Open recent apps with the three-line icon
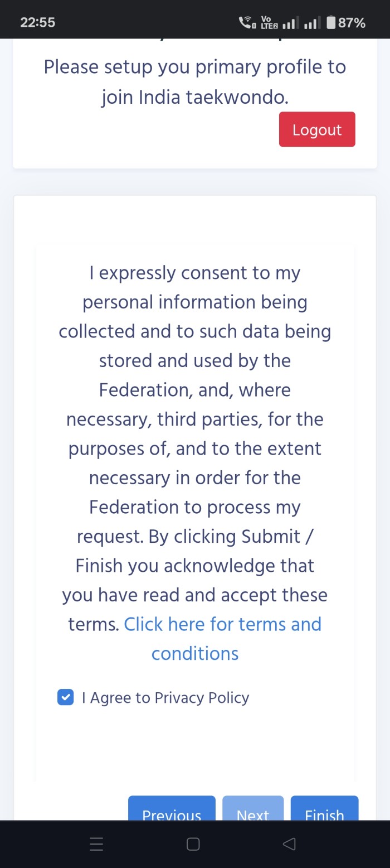This screenshot has height=868, width=390. (96, 844)
